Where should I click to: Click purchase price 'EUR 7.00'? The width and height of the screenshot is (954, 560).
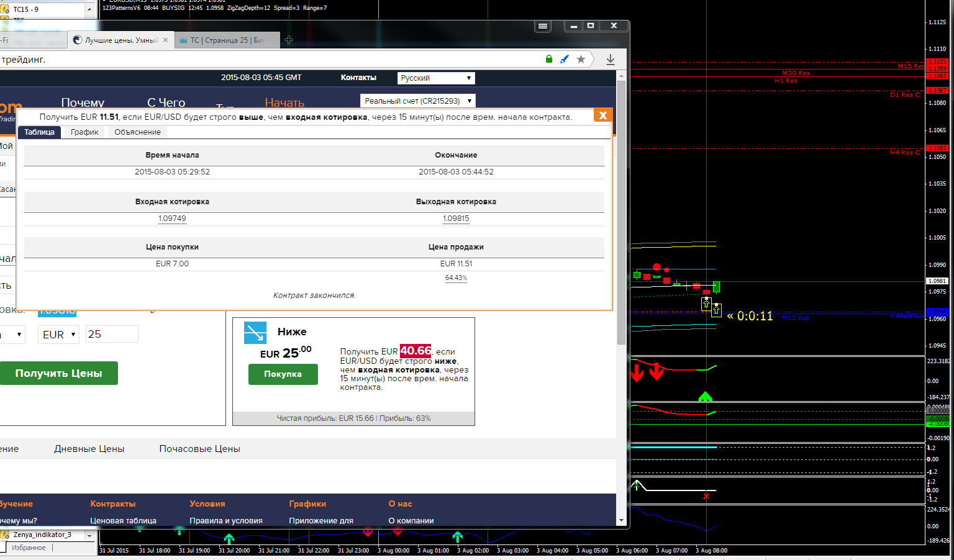172,264
